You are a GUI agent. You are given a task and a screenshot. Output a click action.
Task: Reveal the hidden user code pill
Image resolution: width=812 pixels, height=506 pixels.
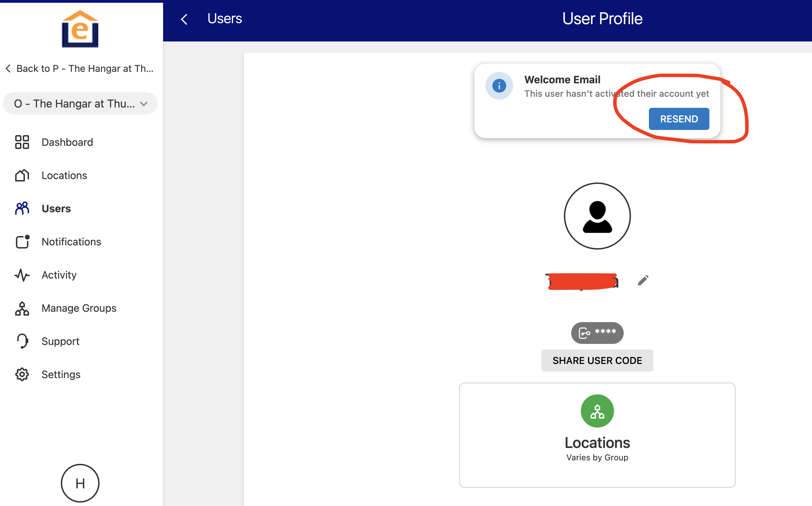tap(597, 333)
